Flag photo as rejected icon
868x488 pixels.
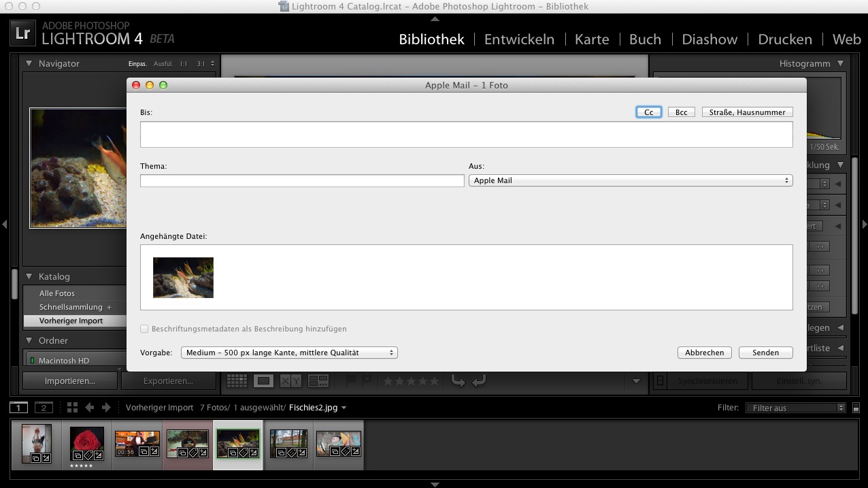[366, 380]
